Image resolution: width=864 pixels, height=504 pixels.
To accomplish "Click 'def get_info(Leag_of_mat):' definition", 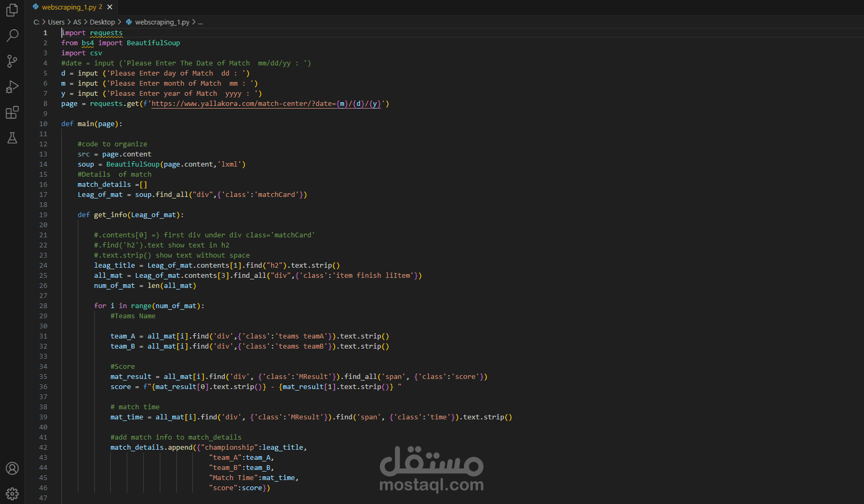I will pos(131,215).
